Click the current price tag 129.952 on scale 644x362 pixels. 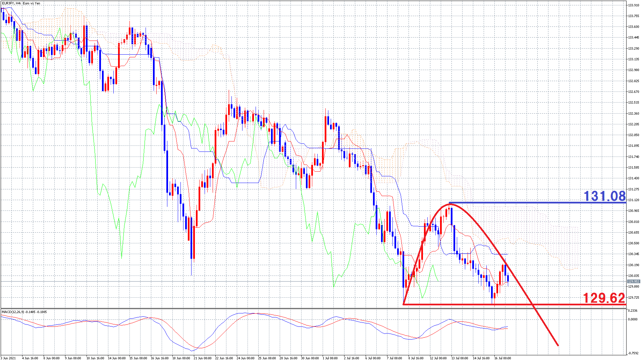point(633,282)
